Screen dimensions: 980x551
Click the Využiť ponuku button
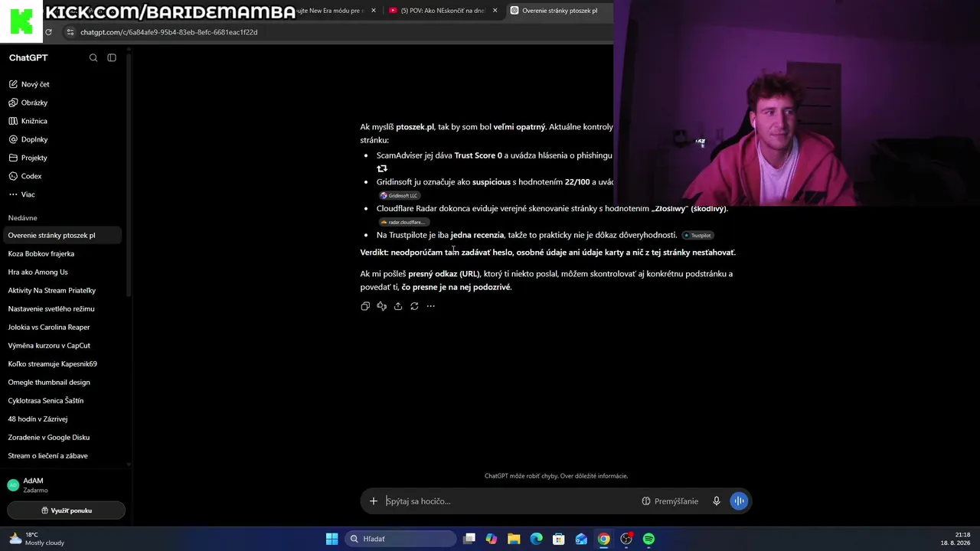pyautogui.click(x=66, y=510)
